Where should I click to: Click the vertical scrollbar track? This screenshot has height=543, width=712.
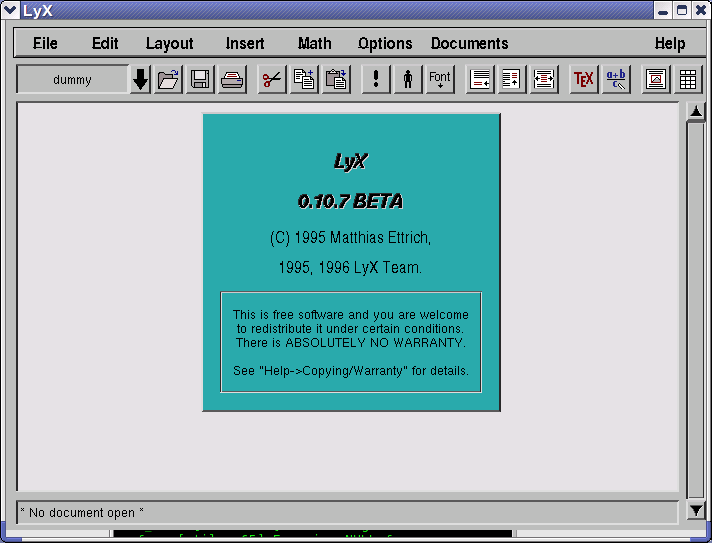coord(696,311)
